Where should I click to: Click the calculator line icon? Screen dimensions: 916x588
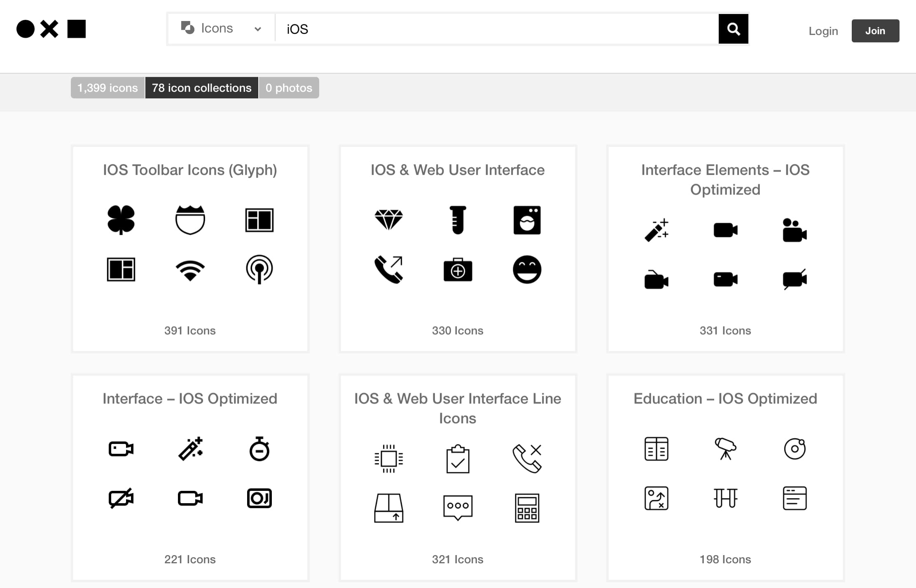(527, 508)
